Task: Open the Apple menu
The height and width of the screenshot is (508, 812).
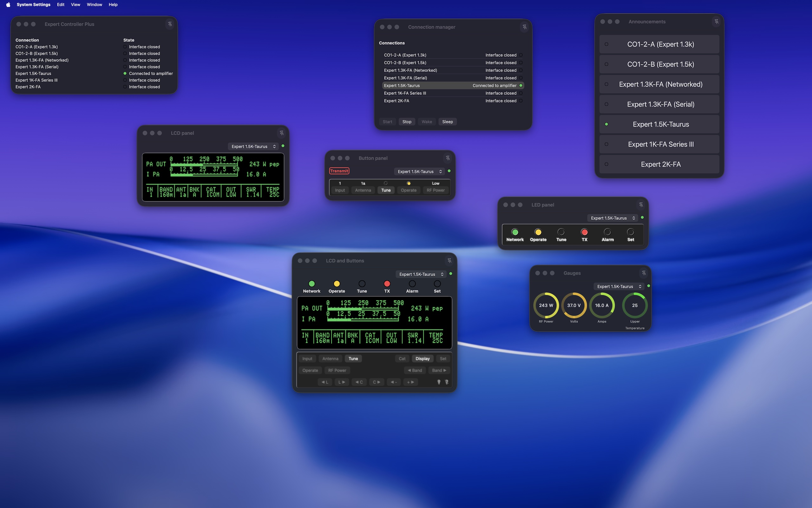Action: click(x=8, y=5)
